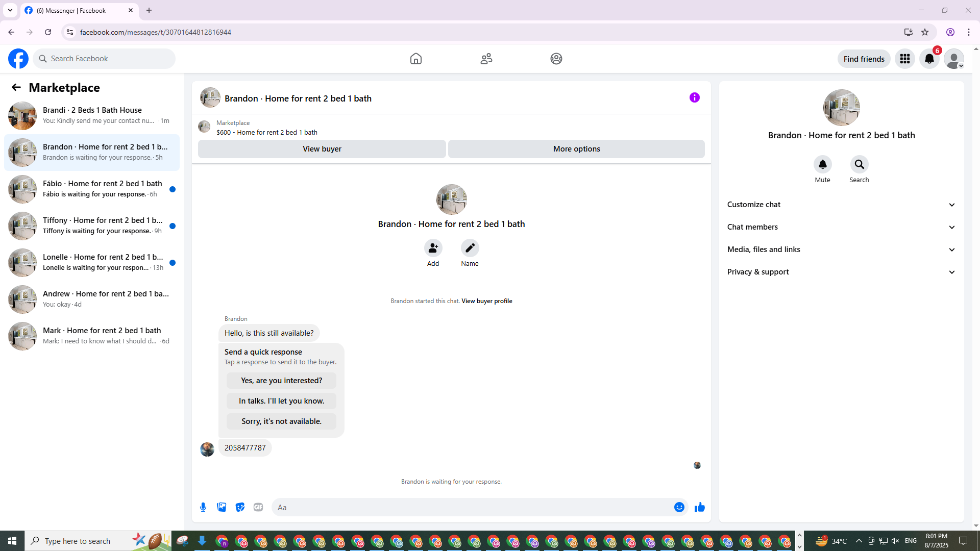Open the Brandi 2 Beds 1 Bath House chat
Image resolution: width=980 pixels, height=551 pixels.
[92, 116]
